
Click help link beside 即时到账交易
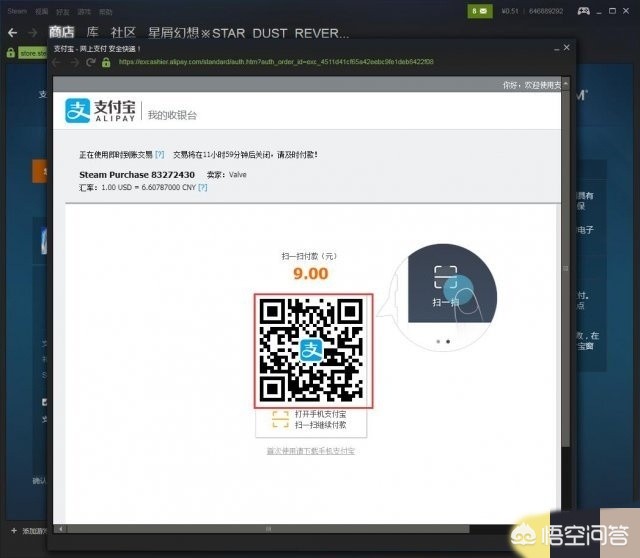click(x=160, y=154)
